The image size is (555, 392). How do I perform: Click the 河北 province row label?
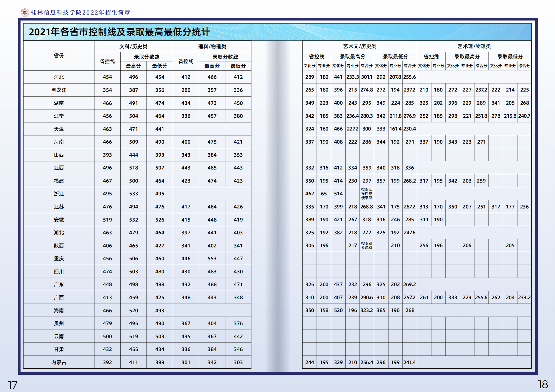[59, 77]
